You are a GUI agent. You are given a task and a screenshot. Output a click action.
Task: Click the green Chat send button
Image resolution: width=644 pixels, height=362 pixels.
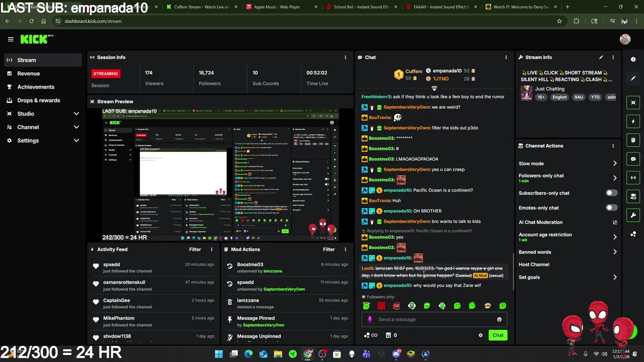pos(498,335)
